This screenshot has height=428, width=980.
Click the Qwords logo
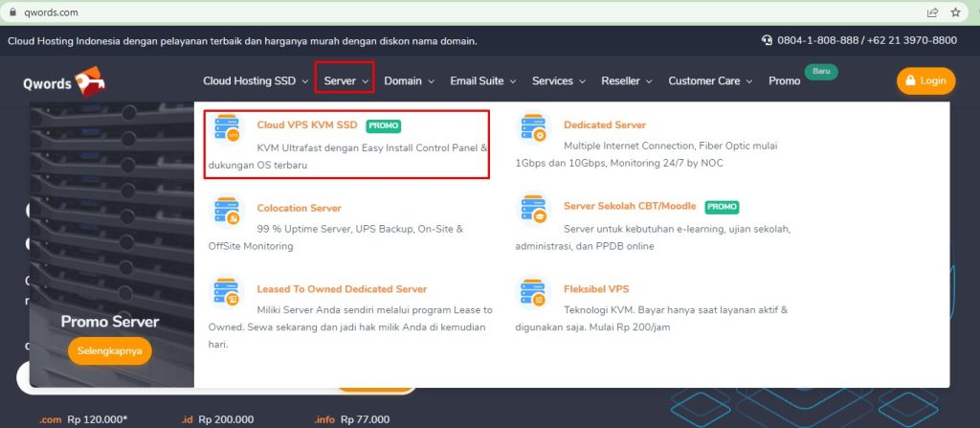coord(64,81)
